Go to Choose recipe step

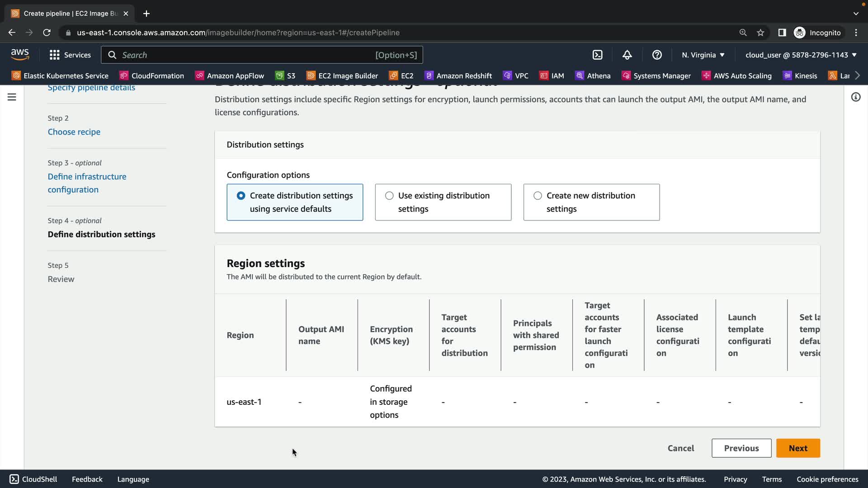tap(74, 132)
